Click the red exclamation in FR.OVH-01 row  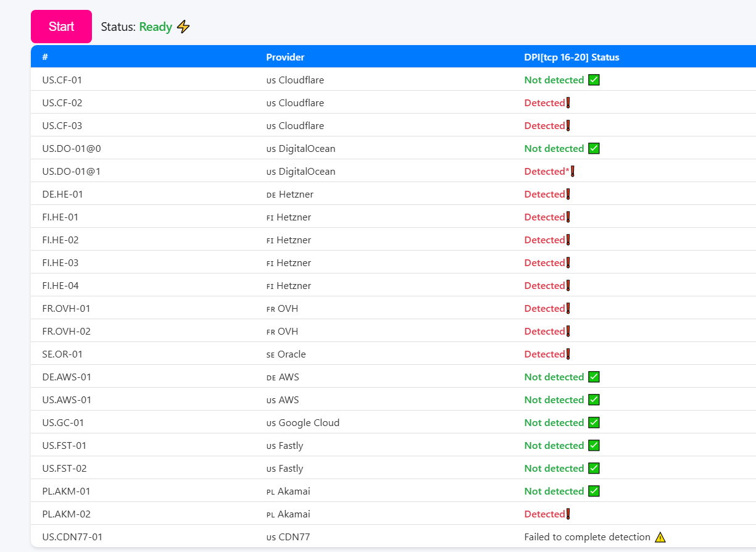coord(568,308)
